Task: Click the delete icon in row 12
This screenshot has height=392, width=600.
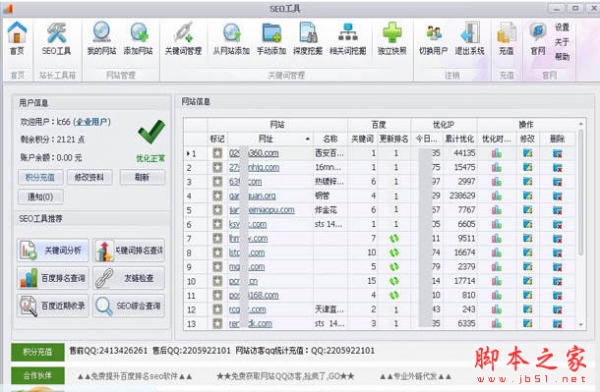Action: 557,309
